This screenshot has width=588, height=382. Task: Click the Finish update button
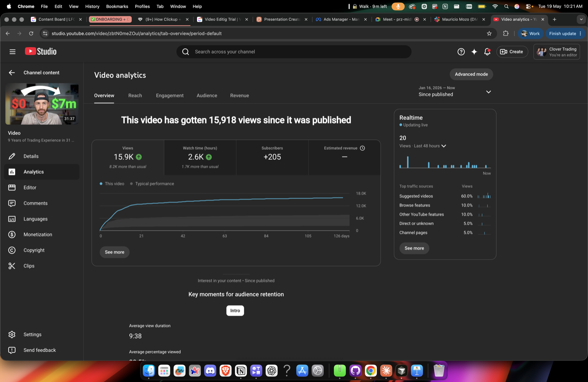point(562,34)
